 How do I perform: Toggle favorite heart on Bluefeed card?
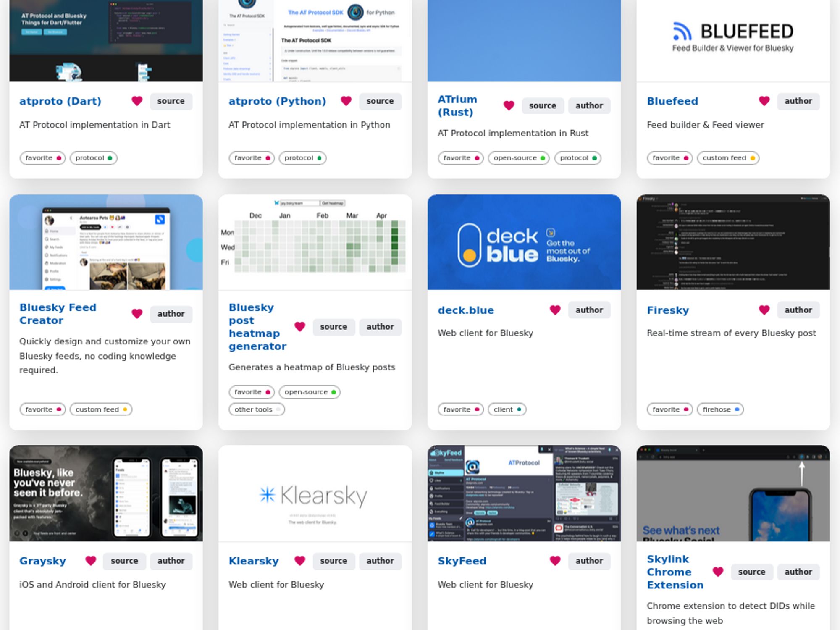tap(764, 101)
